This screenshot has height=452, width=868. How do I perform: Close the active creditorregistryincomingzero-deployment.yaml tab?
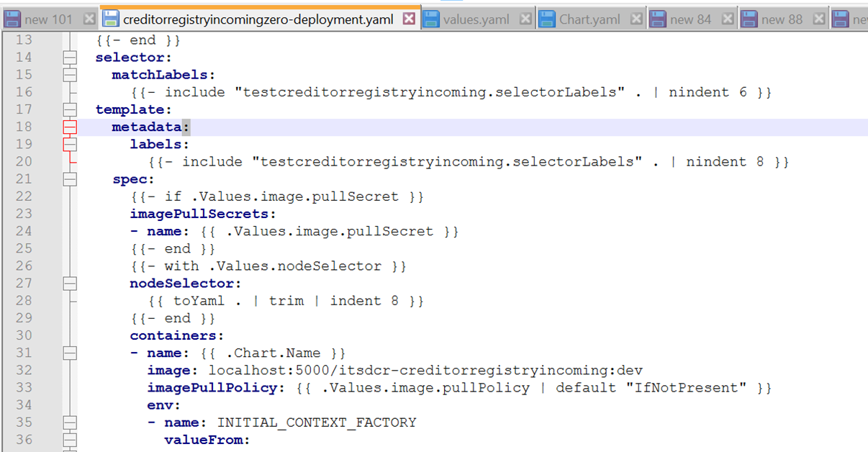pyautogui.click(x=409, y=19)
